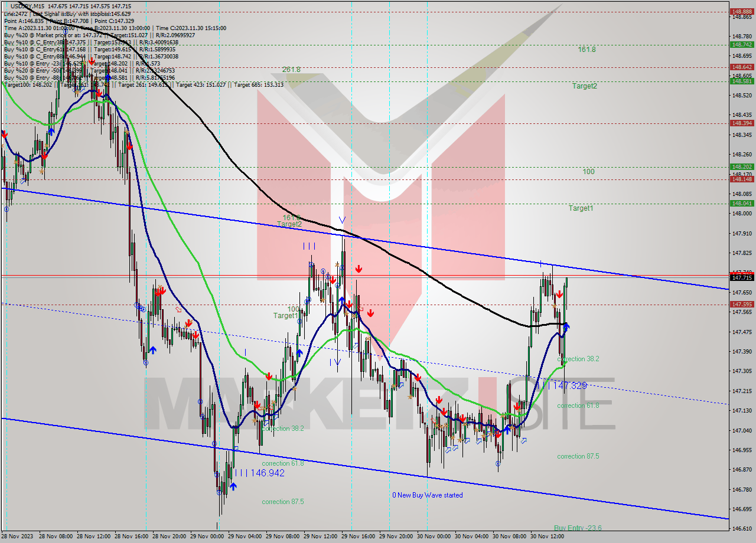
Task: Click the red 148.888 price tag
Action: point(742,11)
